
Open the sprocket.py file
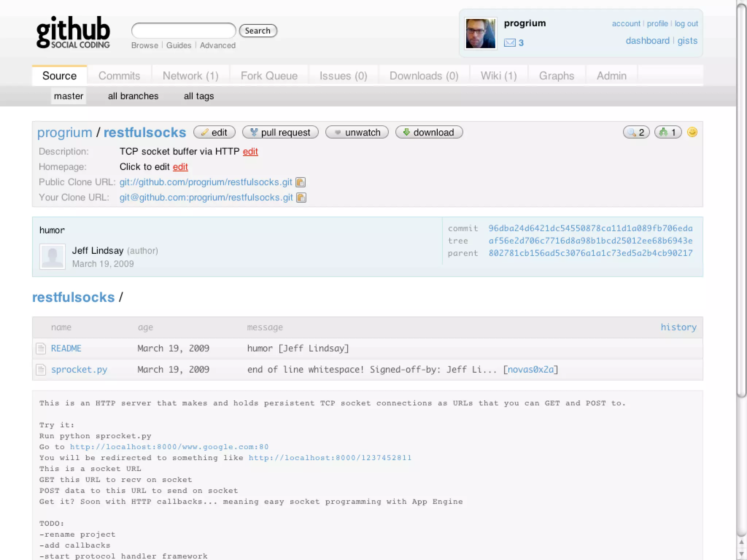point(79,370)
